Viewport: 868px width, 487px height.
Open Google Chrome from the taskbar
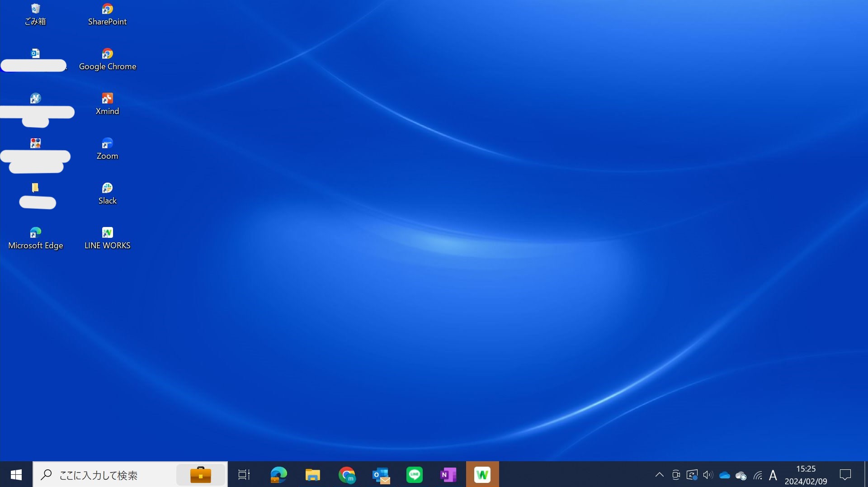[347, 475]
